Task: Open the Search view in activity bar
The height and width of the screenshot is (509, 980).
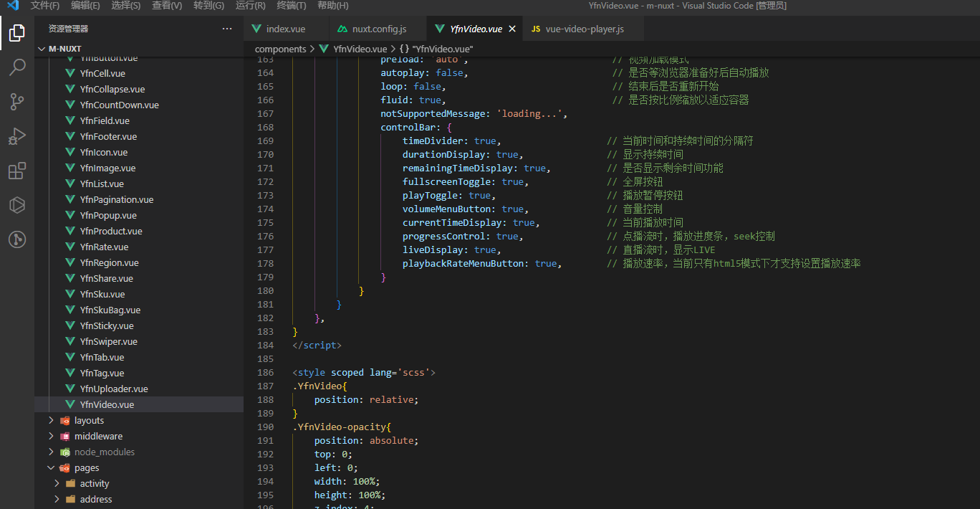Action: 16,67
